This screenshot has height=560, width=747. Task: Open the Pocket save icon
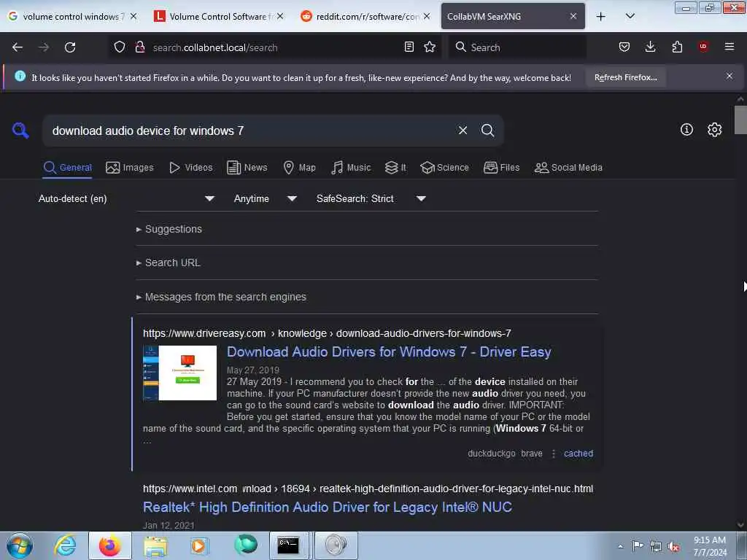point(624,47)
